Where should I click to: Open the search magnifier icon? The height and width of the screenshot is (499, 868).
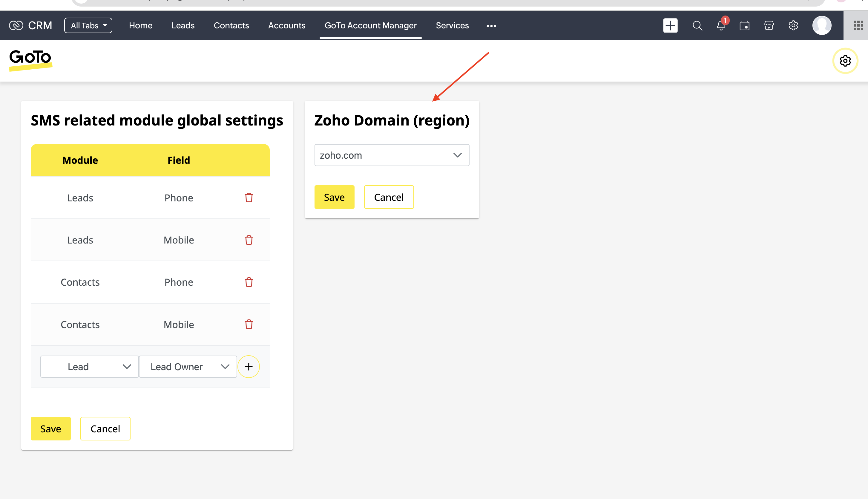click(697, 26)
